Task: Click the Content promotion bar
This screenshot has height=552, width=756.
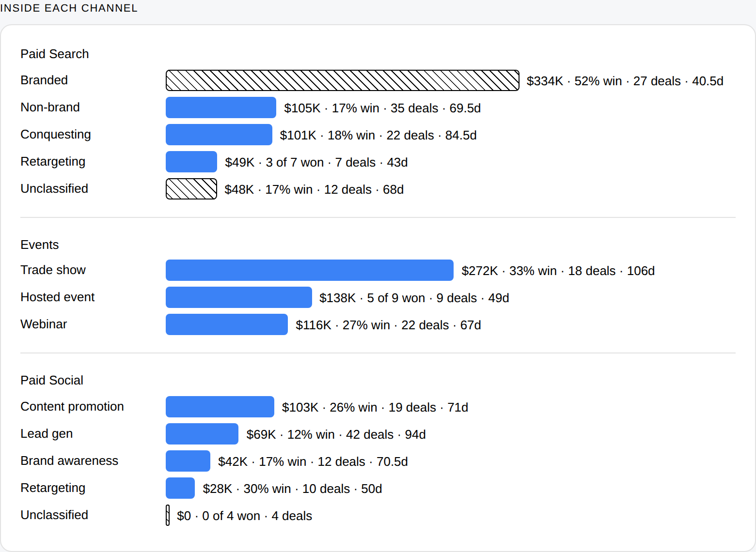Action: click(x=220, y=407)
